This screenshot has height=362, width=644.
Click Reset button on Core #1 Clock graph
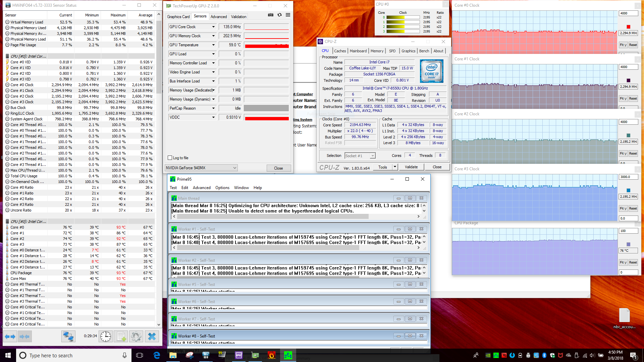(633, 99)
